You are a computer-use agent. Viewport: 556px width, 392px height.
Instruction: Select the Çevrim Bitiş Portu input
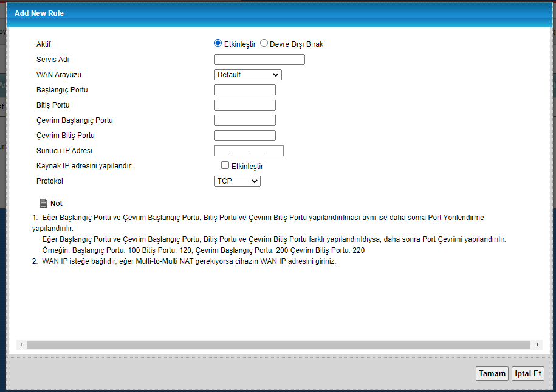245,136
